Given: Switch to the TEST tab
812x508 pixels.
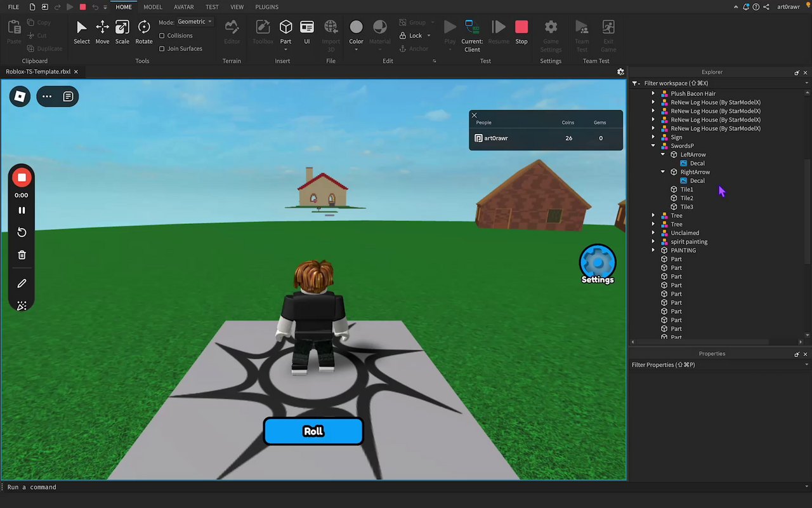Looking at the screenshot, I should point(212,7).
